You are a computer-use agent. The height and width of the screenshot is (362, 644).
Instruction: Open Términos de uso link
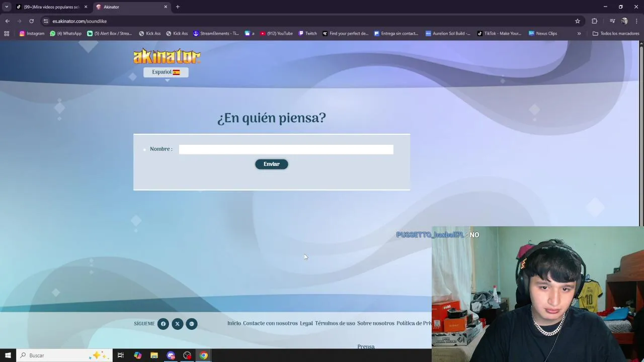coord(335,323)
